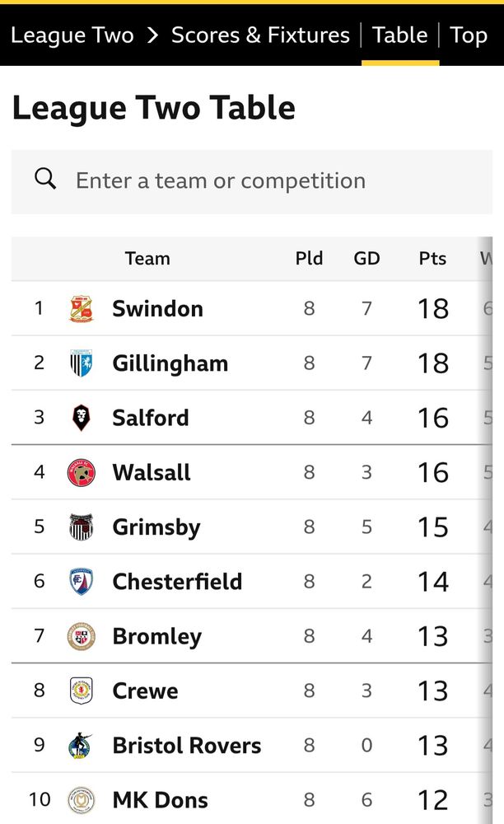
Task: Click the Grimsby striped crest icon
Action: coord(82,527)
